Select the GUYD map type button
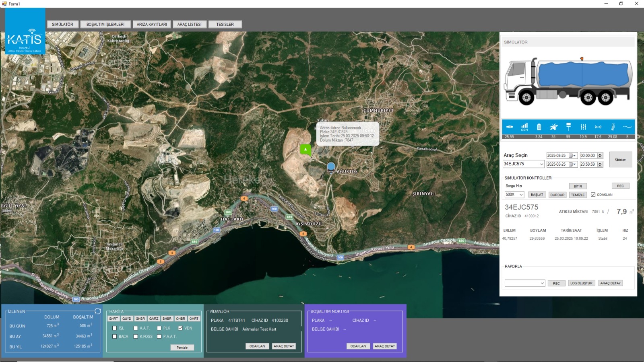Image resolution: width=644 pixels, height=362 pixels. pos(127,319)
